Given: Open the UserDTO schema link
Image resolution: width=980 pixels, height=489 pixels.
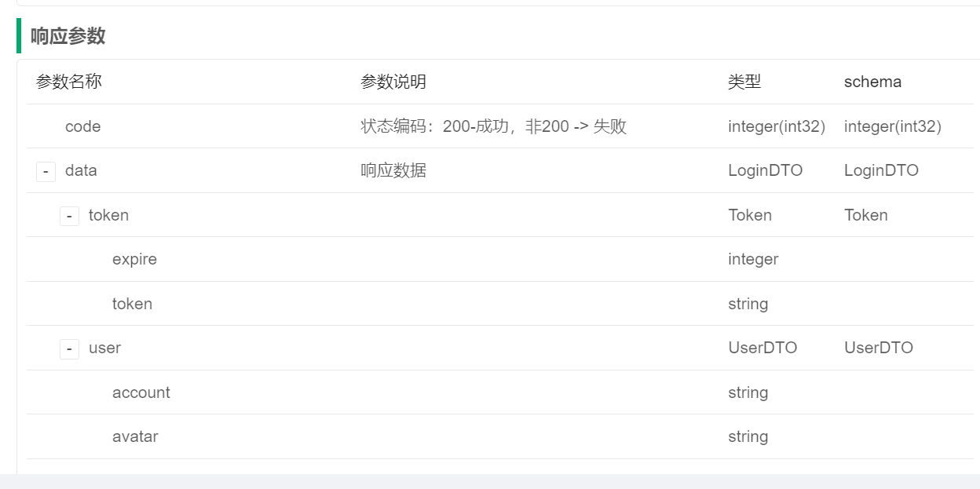Looking at the screenshot, I should coord(878,348).
